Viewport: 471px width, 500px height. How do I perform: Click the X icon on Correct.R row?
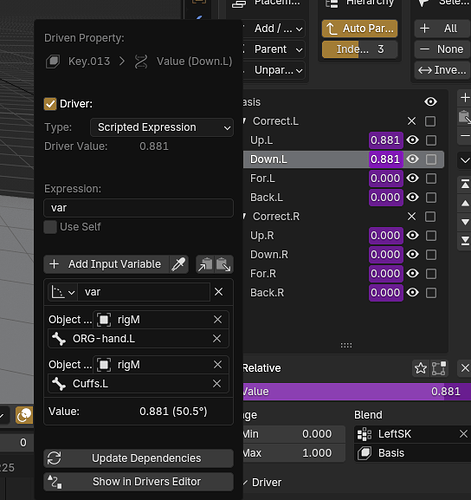pos(412,216)
